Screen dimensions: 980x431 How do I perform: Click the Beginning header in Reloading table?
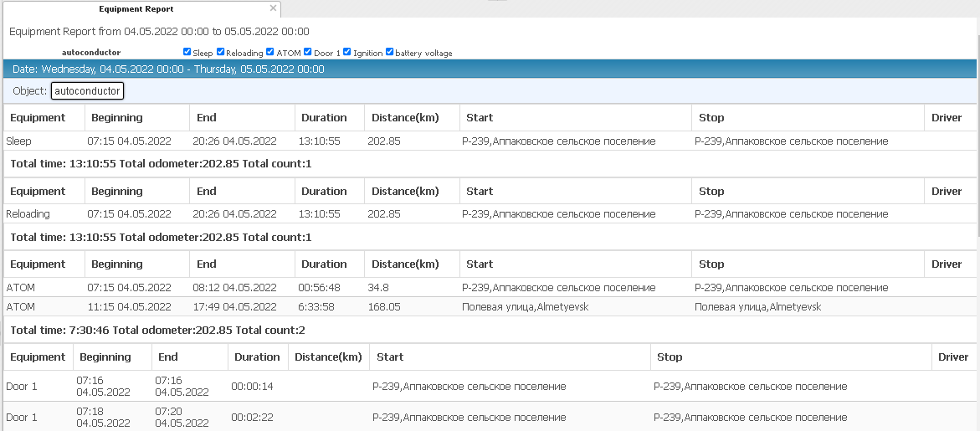[117, 191]
